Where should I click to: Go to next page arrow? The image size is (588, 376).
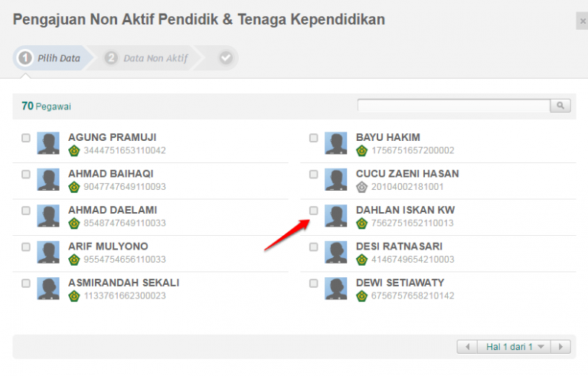coord(560,347)
